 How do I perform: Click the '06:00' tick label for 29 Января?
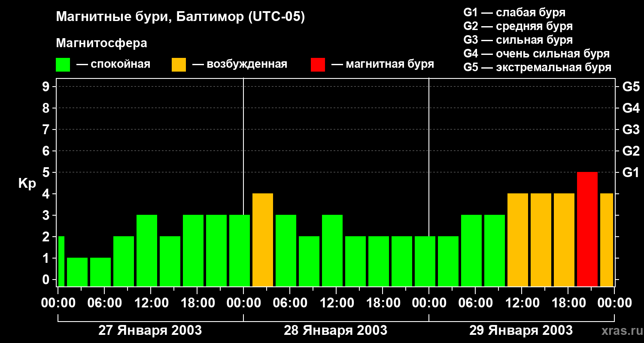pyautogui.click(x=475, y=303)
